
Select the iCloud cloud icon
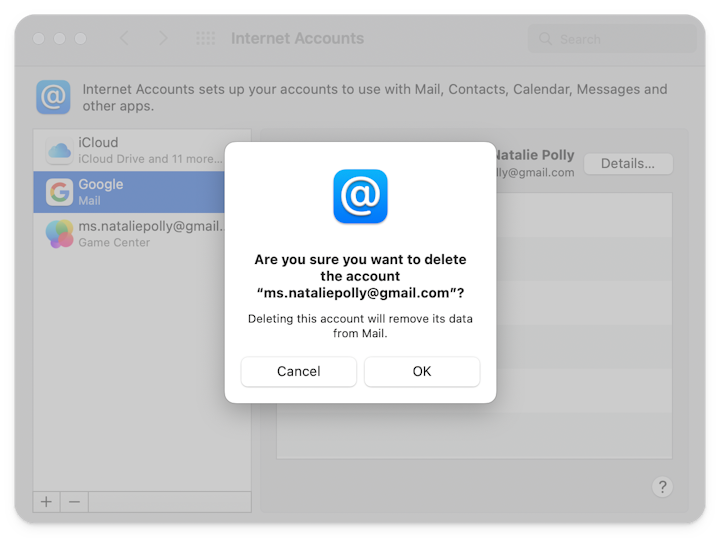pos(59,150)
